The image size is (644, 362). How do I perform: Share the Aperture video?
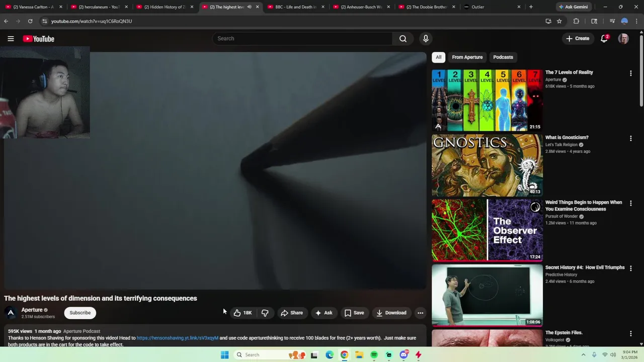pyautogui.click(x=292, y=313)
